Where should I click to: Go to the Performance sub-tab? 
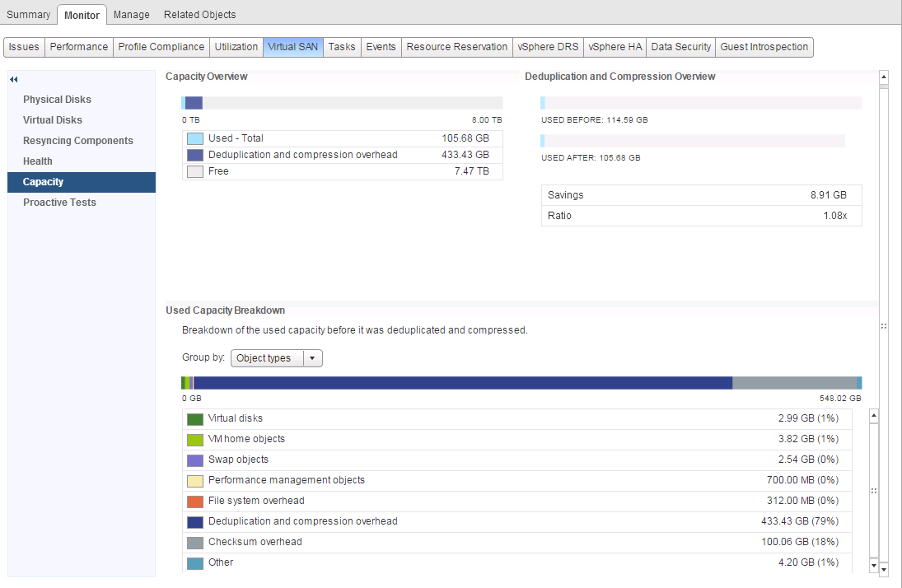(x=79, y=47)
